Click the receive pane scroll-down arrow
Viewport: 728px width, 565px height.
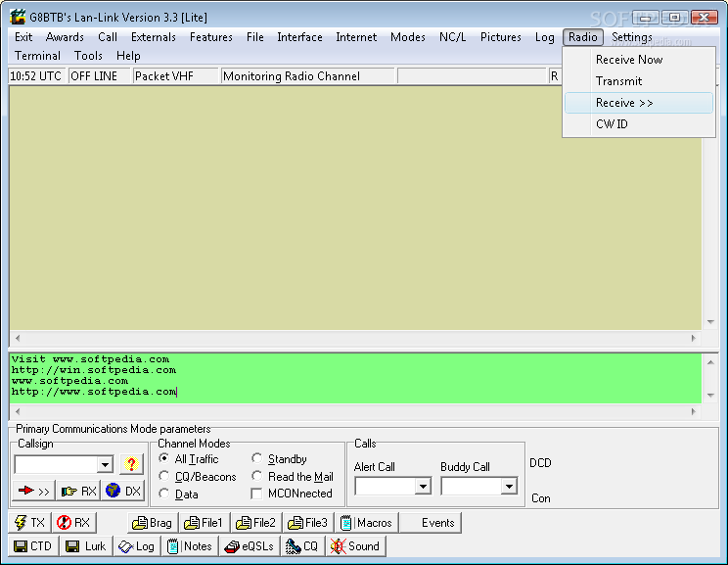click(x=710, y=322)
